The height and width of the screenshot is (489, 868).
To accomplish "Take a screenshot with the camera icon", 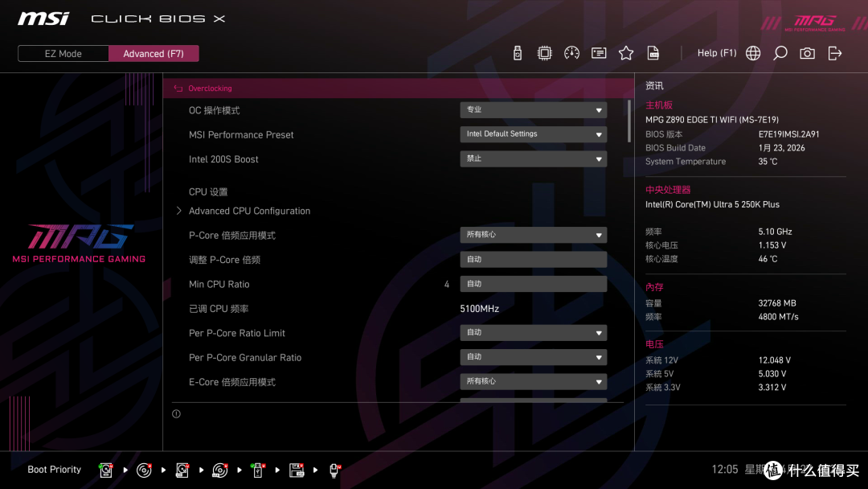I will [807, 53].
